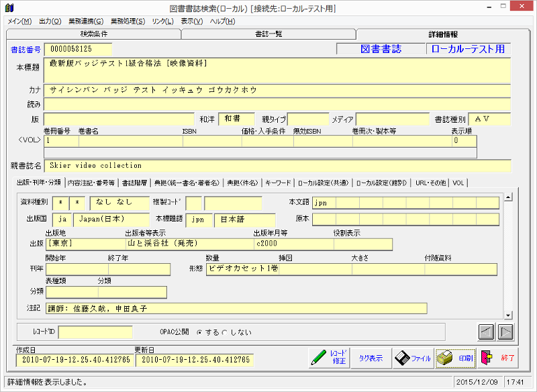
Task: Open the 表示(V) menu
Action: point(192,21)
